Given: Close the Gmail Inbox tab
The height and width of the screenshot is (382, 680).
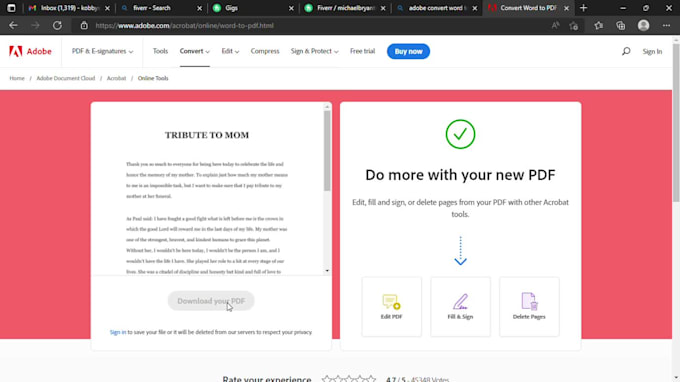Looking at the screenshot, I should pyautogui.click(x=107, y=8).
